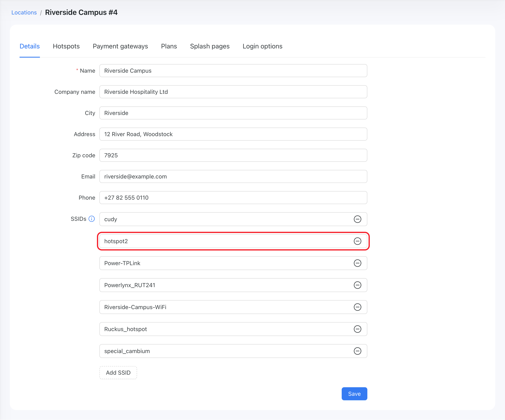Edit the Email field
This screenshot has height=420, width=505.
(233, 176)
